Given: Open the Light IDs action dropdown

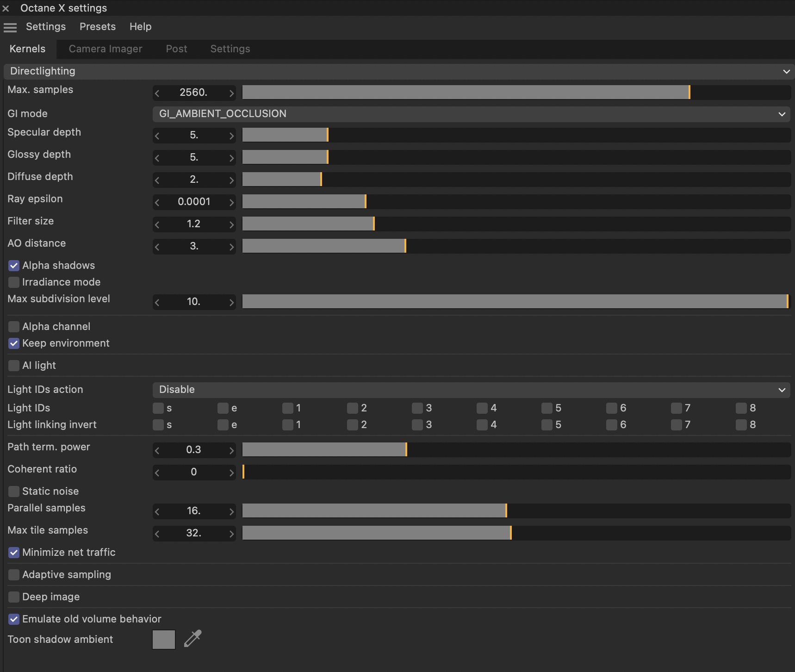Looking at the screenshot, I should click(471, 390).
